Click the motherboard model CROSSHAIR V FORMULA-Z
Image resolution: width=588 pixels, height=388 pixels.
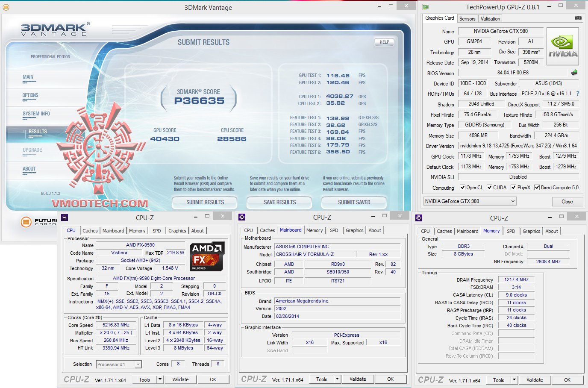click(x=314, y=254)
